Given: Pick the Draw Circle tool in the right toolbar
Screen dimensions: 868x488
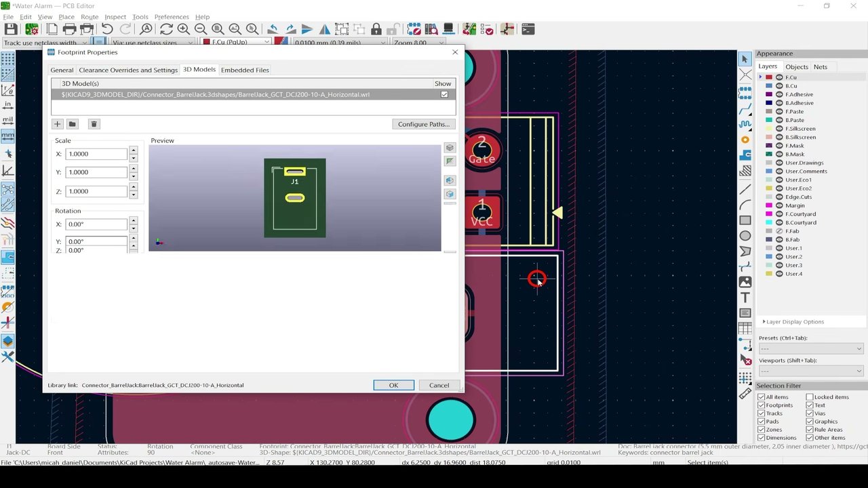Looking at the screenshot, I should [745, 236].
